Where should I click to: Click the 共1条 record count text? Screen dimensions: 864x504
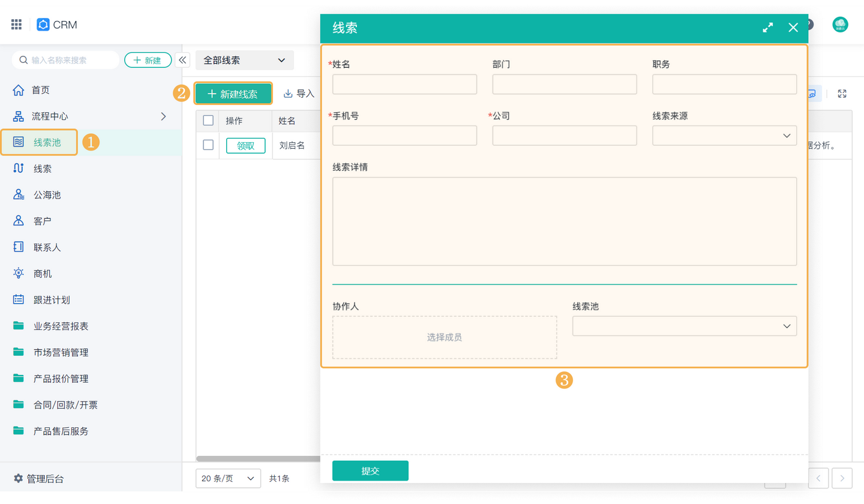pyautogui.click(x=280, y=478)
